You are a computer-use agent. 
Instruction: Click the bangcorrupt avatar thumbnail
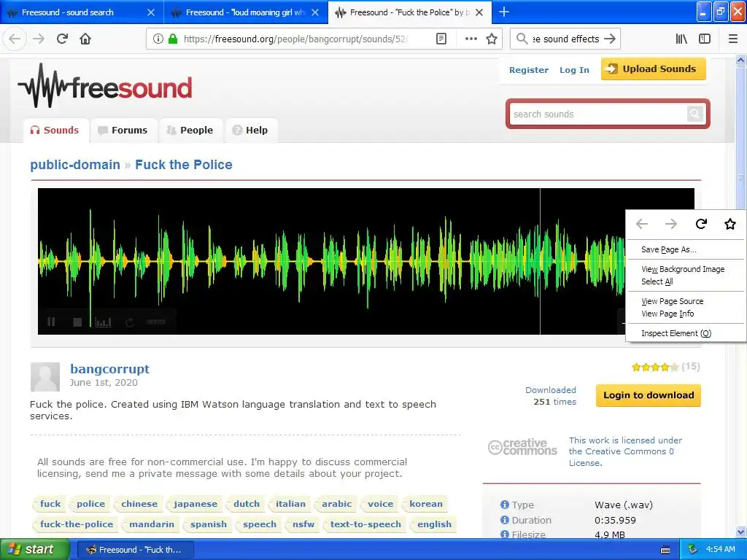tap(45, 377)
